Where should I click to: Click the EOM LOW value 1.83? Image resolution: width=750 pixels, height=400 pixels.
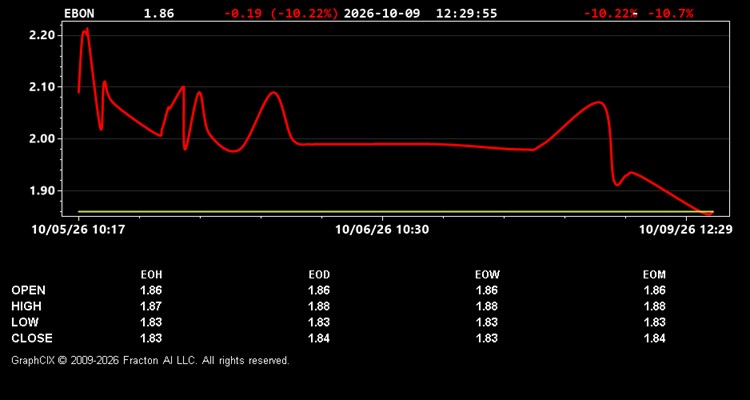[x=654, y=322]
